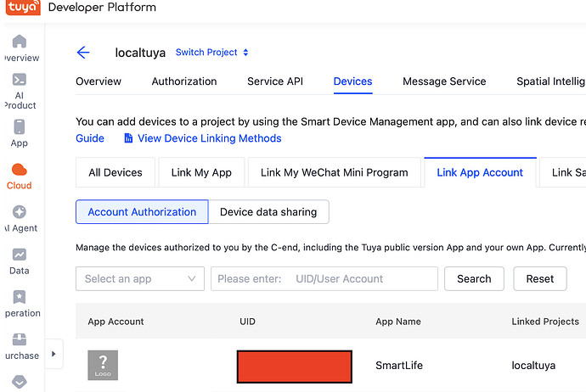The width and height of the screenshot is (586, 392).
Task: Open the AI Product terminal icon
Action: (x=20, y=80)
